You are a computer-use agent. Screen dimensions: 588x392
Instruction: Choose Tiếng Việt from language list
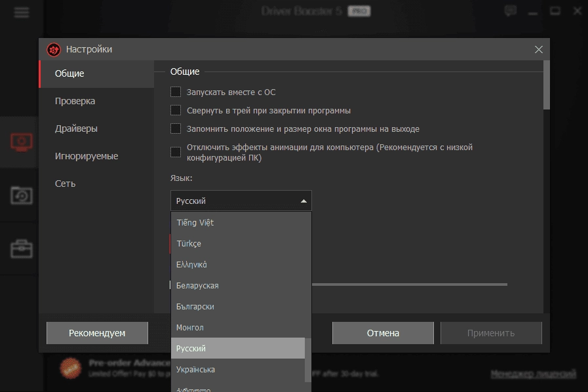241,222
